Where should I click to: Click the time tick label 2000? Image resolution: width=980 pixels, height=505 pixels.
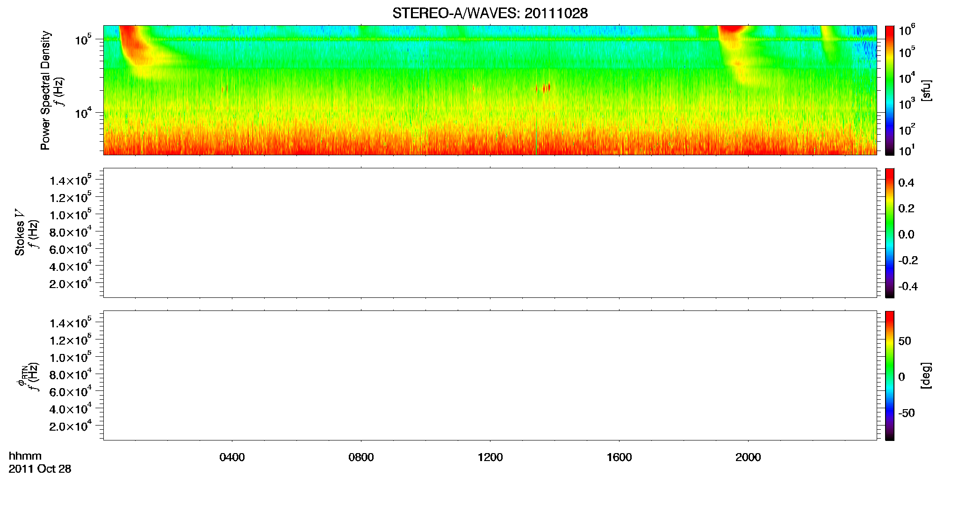748,457
